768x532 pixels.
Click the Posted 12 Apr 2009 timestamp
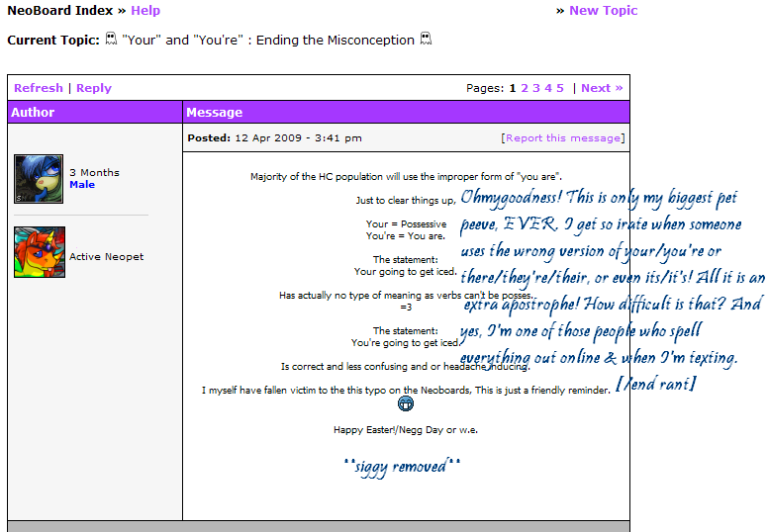[274, 138]
